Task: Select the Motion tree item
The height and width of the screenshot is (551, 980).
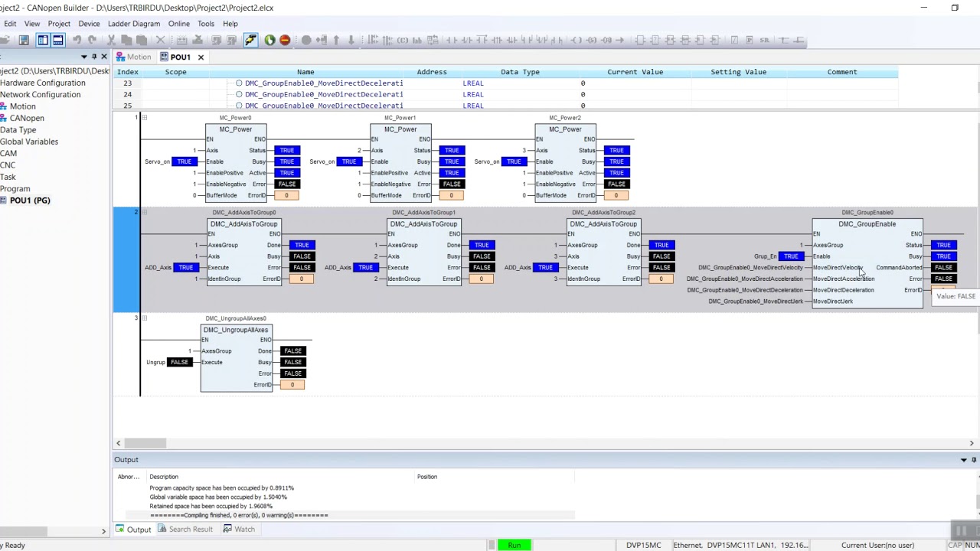Action: (23, 106)
